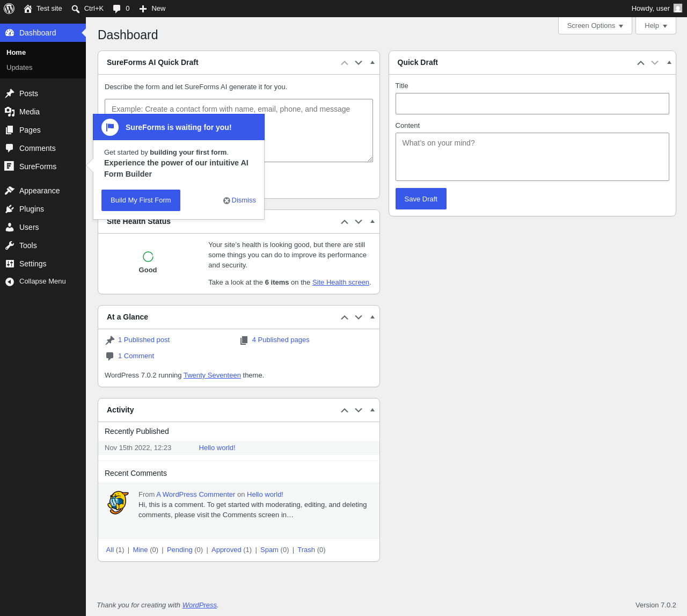Move Site Health Status panel up
The width and height of the screenshot is (687, 616).
[x=345, y=222]
